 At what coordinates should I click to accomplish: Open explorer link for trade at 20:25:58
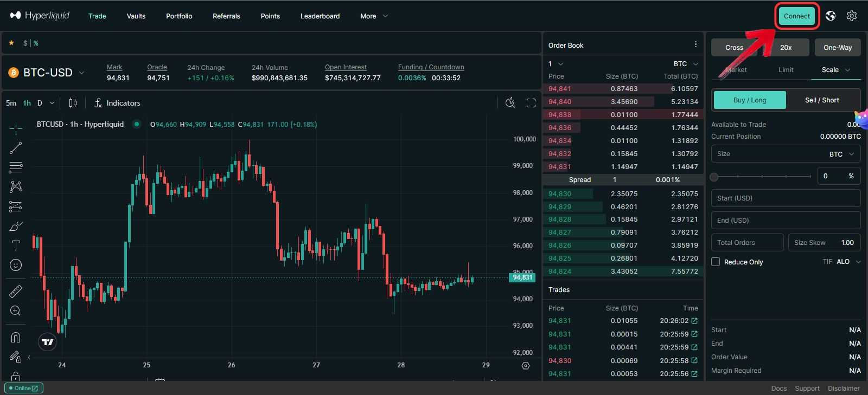(694, 360)
